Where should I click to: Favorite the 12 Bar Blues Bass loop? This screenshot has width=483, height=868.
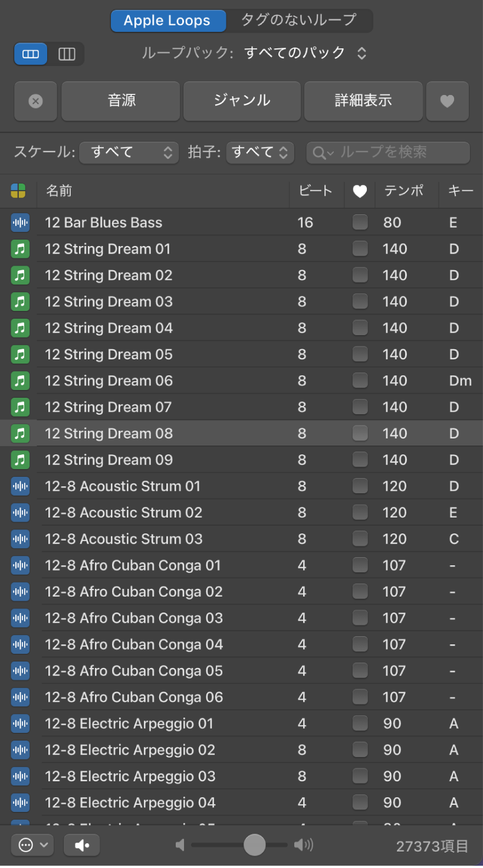tap(360, 222)
